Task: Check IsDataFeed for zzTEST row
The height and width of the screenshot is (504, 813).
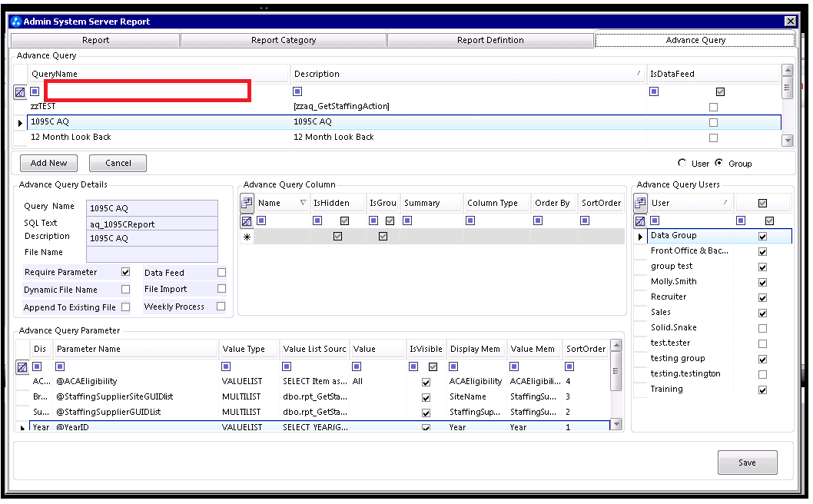Action: click(713, 107)
